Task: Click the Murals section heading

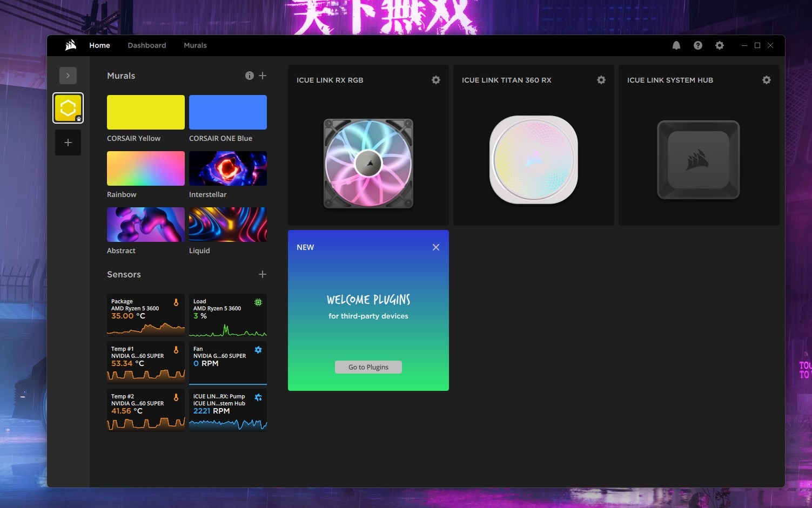Action: tap(121, 76)
